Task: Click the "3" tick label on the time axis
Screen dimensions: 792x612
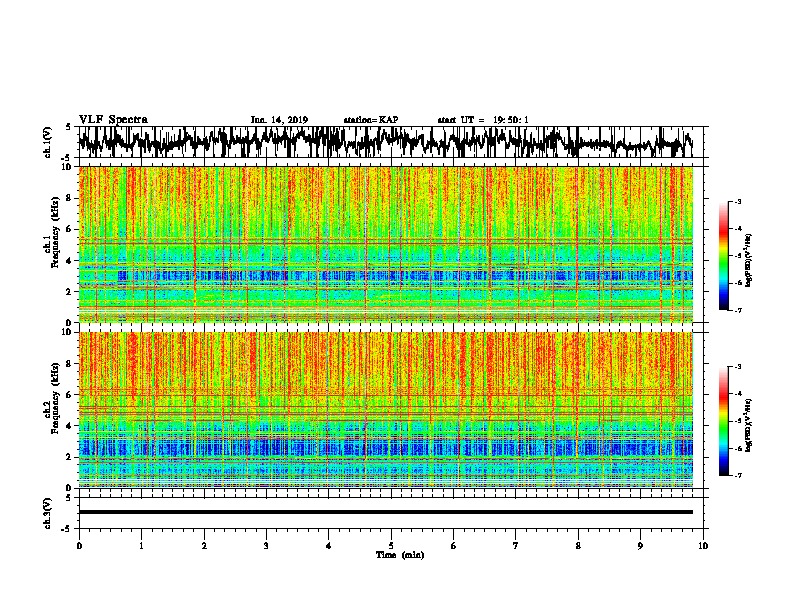Action: click(266, 546)
